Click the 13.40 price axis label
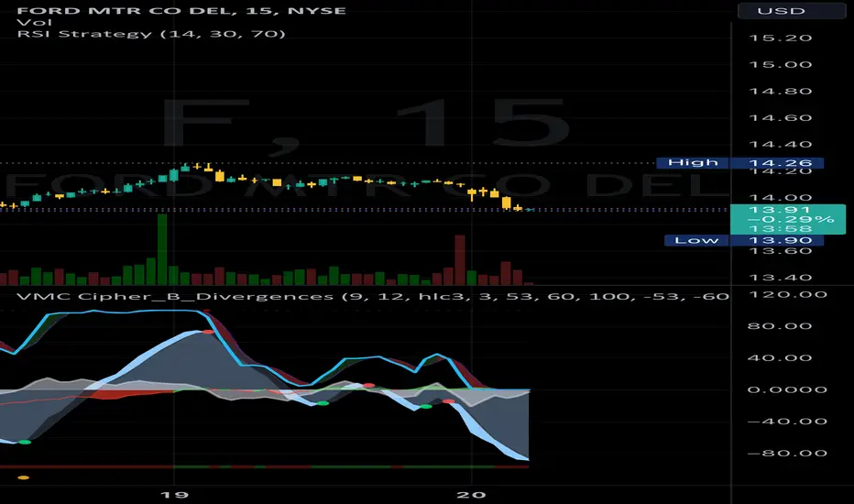 coord(781,278)
